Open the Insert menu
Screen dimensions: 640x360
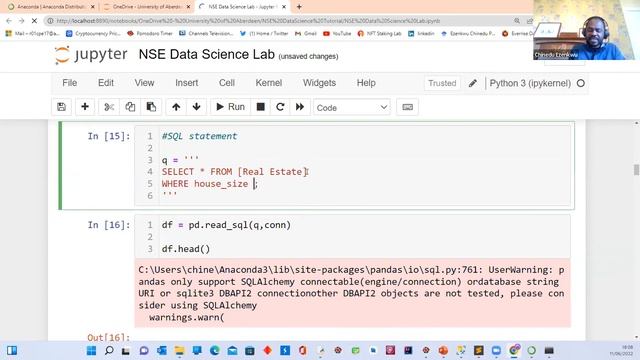(187, 83)
